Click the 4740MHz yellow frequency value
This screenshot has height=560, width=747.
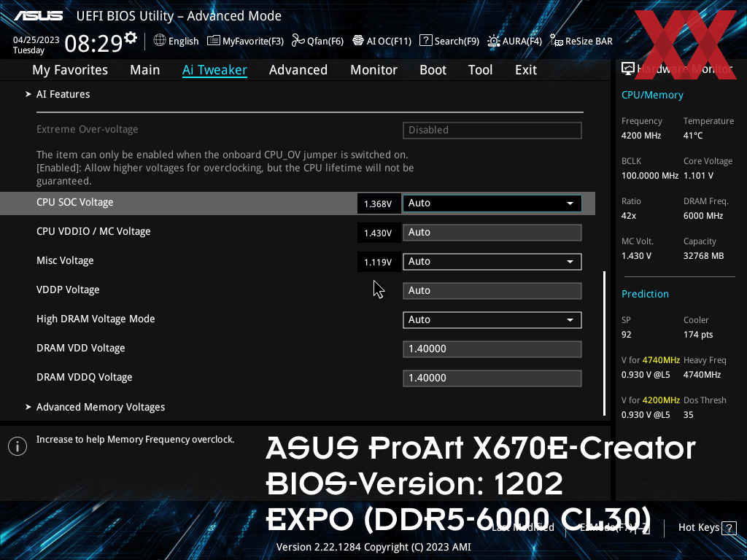661,360
